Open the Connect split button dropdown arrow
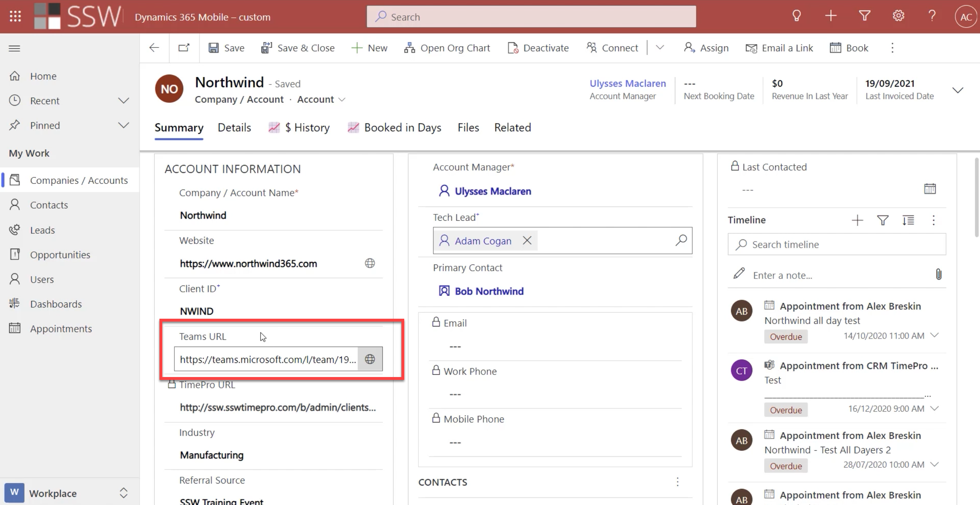The width and height of the screenshot is (980, 505). click(x=660, y=48)
